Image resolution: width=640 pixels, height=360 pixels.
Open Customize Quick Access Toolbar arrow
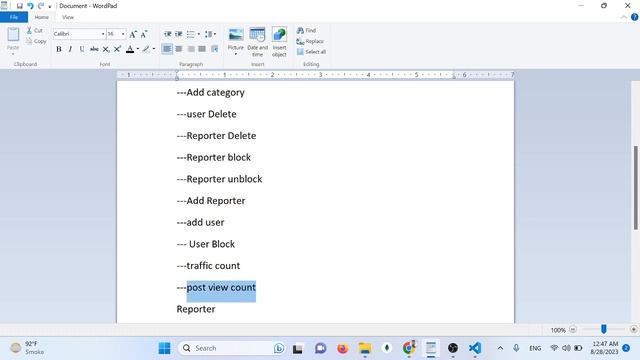(50, 7)
